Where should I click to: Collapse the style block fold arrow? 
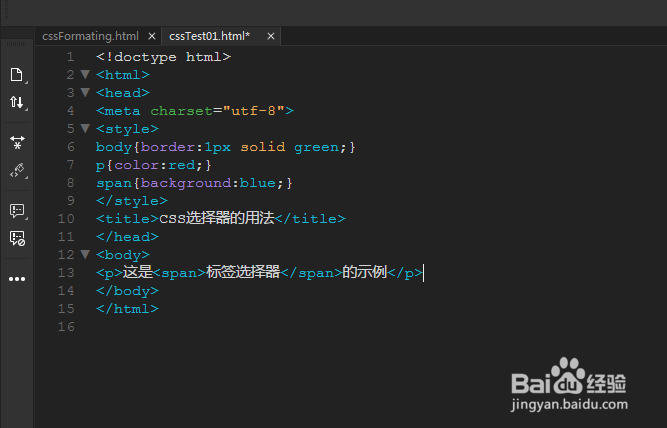85,129
